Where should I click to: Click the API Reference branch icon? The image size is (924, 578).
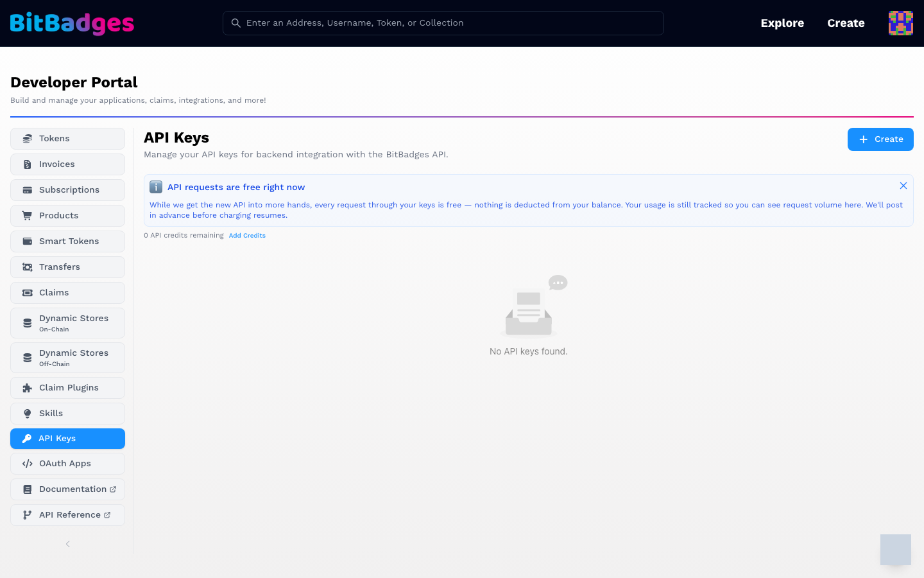pos(28,515)
